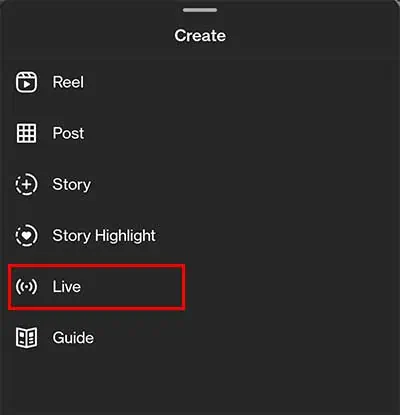Click the Reel clapperboard play icon
This screenshot has width=400, height=415.
coord(26,82)
